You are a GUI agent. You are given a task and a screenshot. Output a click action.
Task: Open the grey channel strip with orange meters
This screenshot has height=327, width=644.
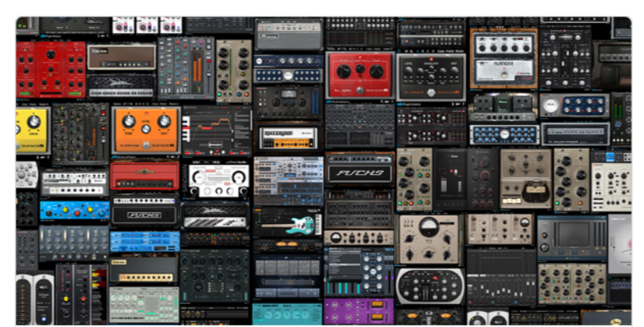pos(186,68)
